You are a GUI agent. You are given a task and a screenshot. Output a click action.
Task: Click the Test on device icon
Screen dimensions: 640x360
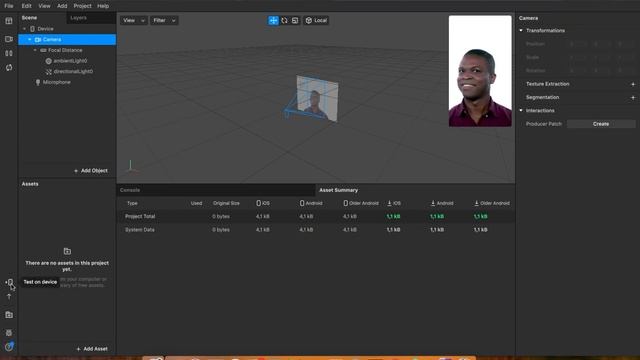point(9,282)
